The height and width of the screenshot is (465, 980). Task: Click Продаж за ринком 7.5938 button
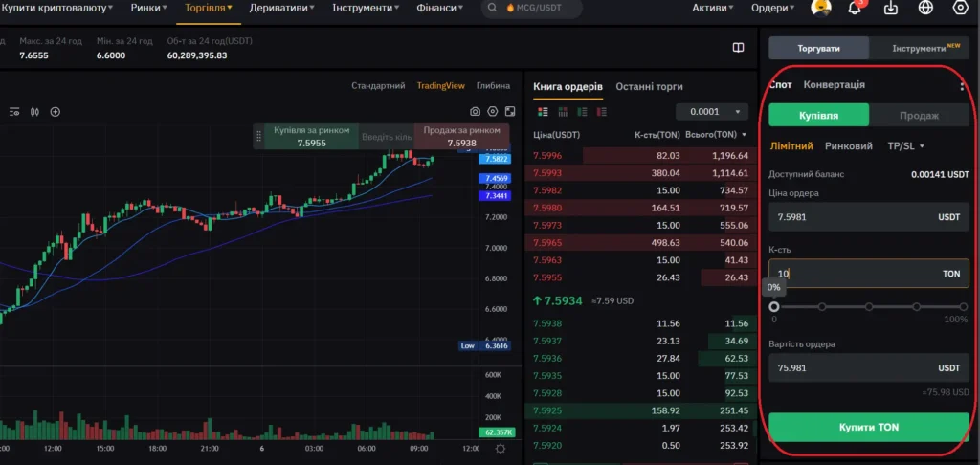pos(462,136)
